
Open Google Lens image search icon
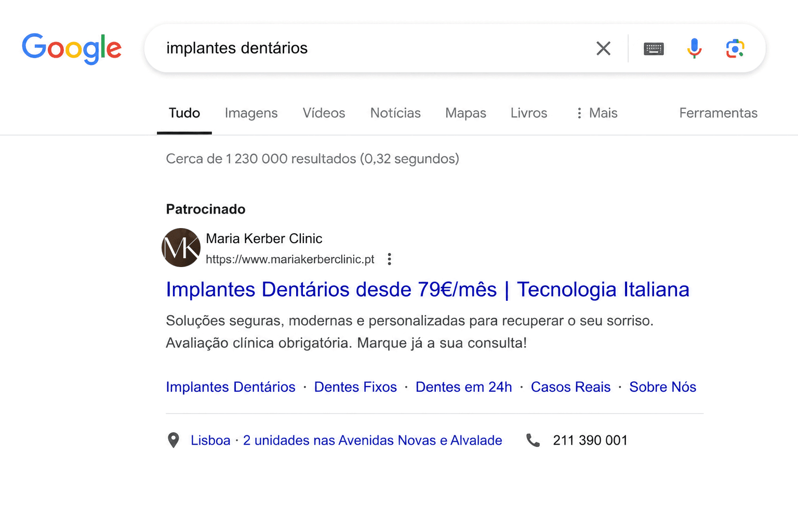[735, 49]
